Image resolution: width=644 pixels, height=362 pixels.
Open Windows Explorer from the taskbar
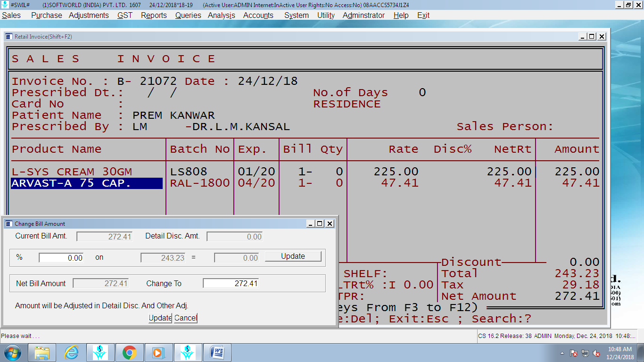(42, 353)
